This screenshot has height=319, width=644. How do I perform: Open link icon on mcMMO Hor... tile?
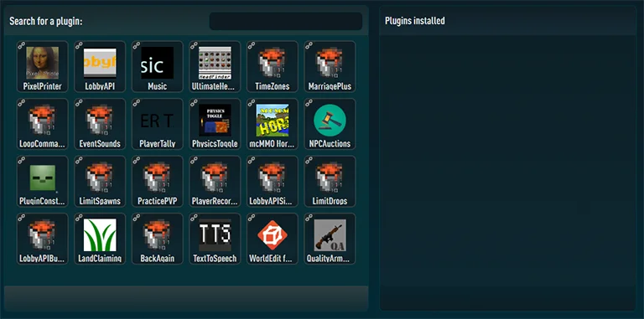coord(252,102)
